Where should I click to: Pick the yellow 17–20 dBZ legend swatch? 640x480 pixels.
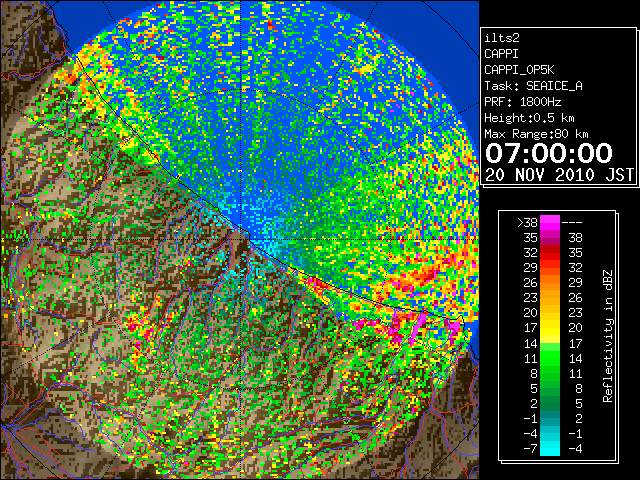tap(550, 328)
